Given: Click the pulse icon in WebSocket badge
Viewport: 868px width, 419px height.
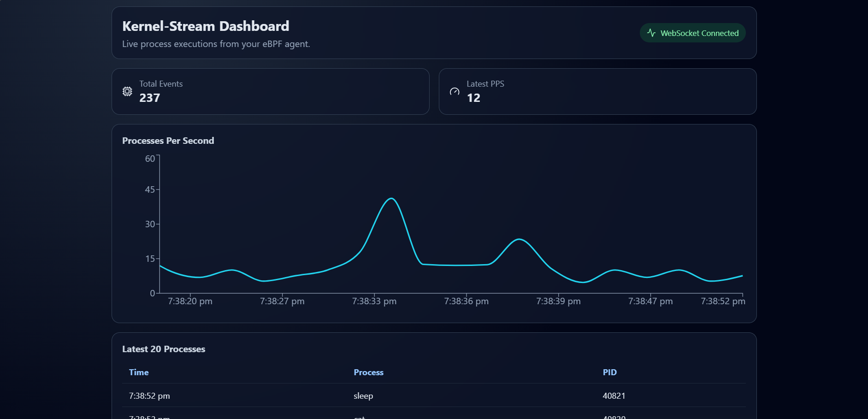Looking at the screenshot, I should click(x=651, y=33).
